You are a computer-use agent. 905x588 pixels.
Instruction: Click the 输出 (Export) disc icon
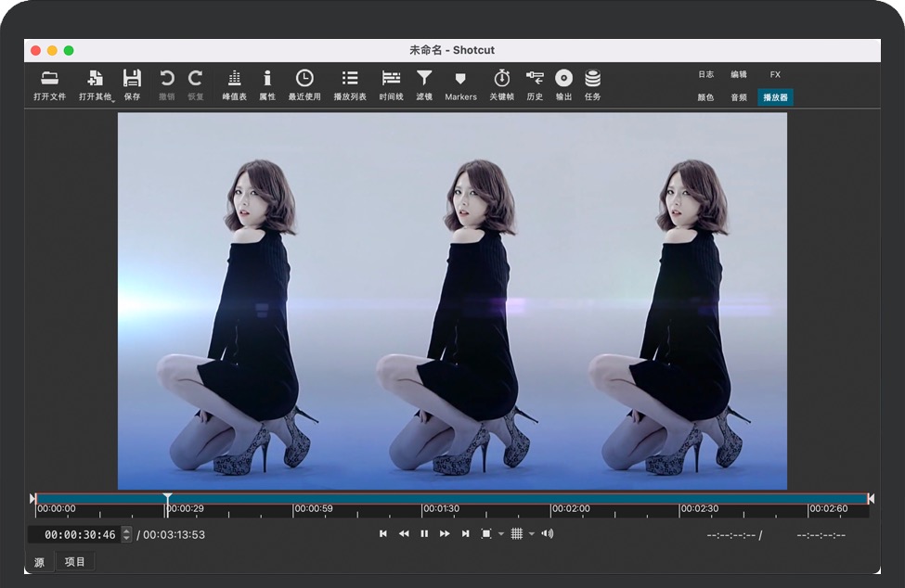click(x=563, y=79)
